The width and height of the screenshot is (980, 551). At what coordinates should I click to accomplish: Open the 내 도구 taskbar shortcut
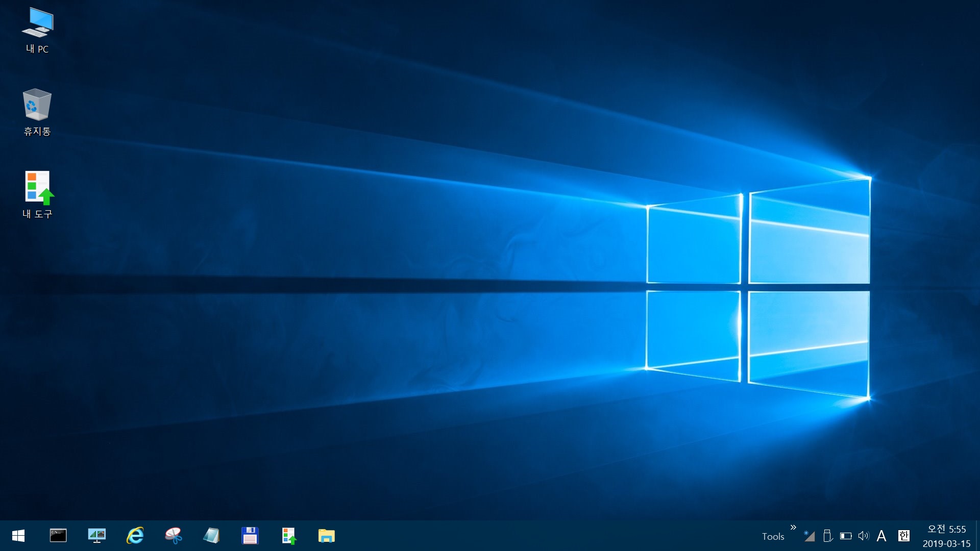pyautogui.click(x=288, y=536)
